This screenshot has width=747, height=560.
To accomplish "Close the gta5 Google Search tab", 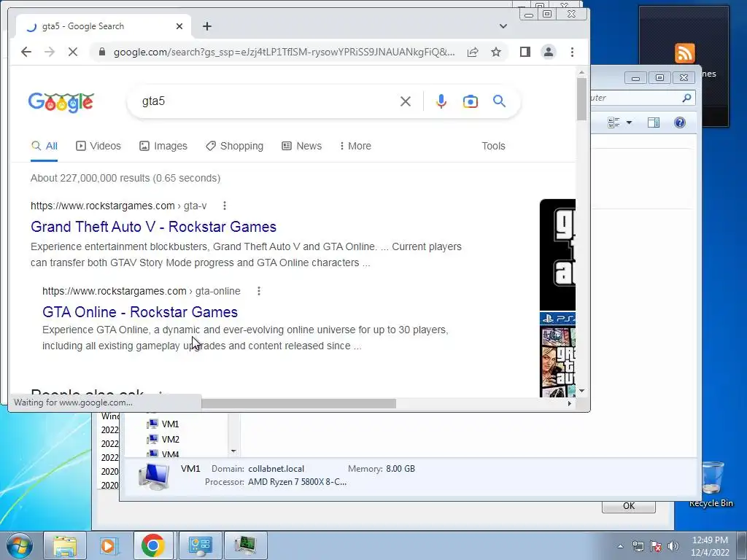I will [179, 26].
